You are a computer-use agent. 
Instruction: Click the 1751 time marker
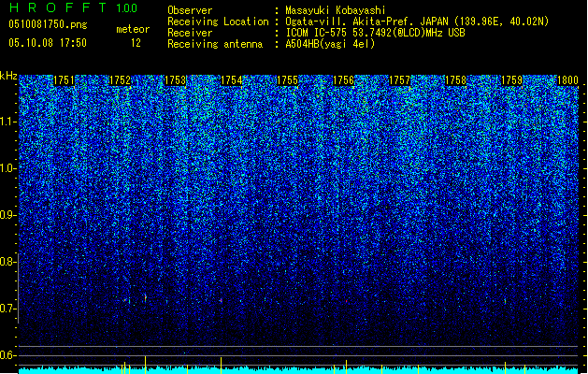tap(65, 80)
